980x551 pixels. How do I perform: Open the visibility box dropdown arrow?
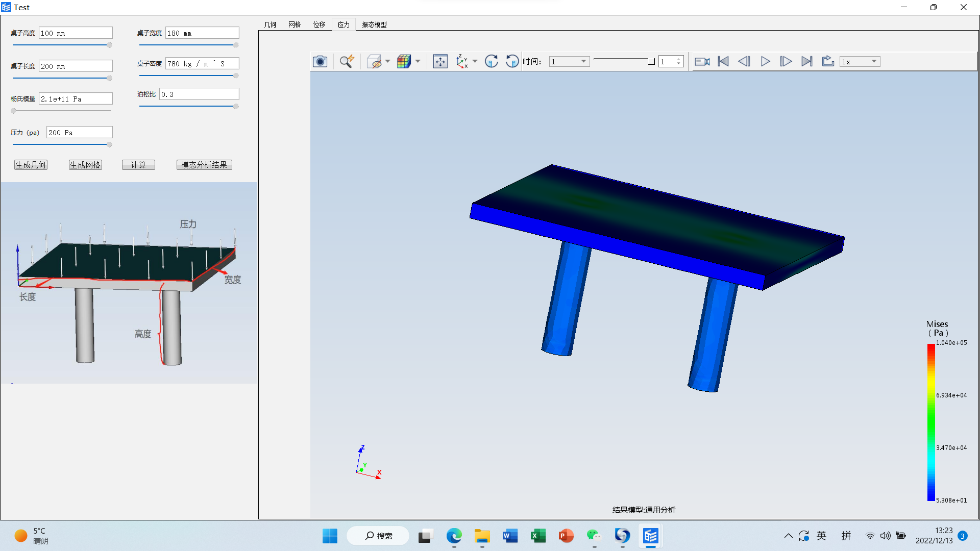click(388, 62)
